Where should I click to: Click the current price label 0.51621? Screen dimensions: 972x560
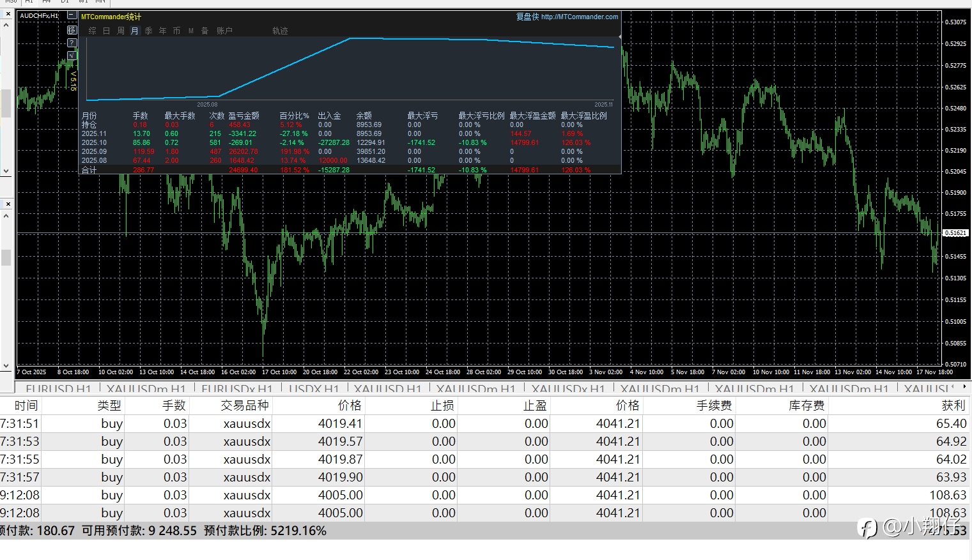click(956, 233)
